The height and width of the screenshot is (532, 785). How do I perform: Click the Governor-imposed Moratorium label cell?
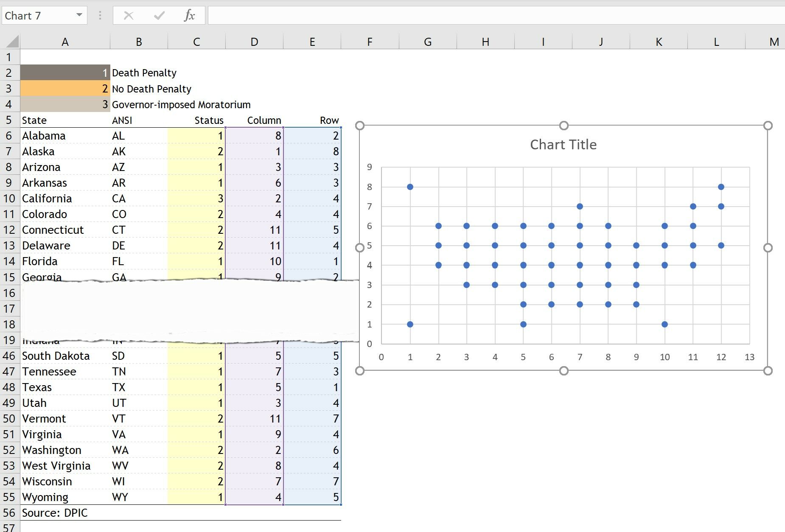click(180, 104)
